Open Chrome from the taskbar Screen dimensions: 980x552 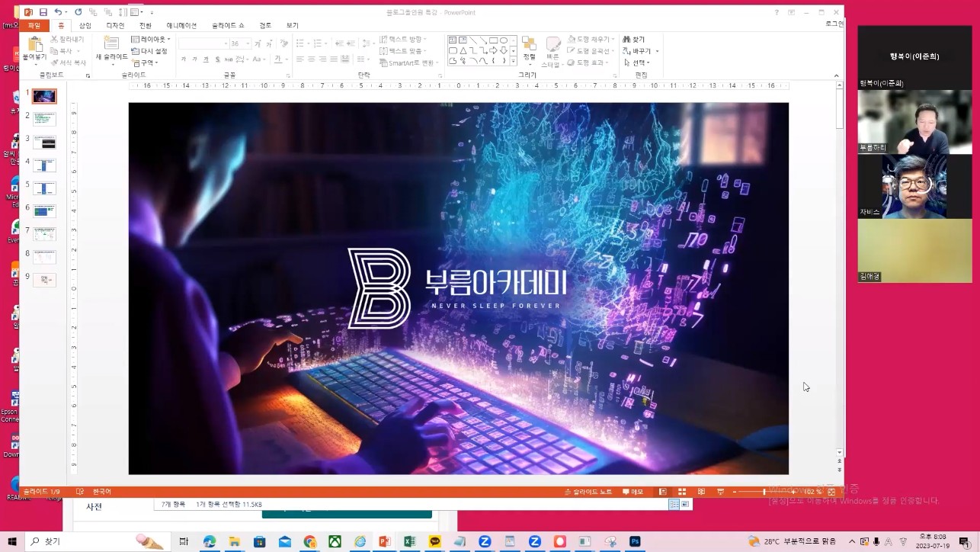309,541
